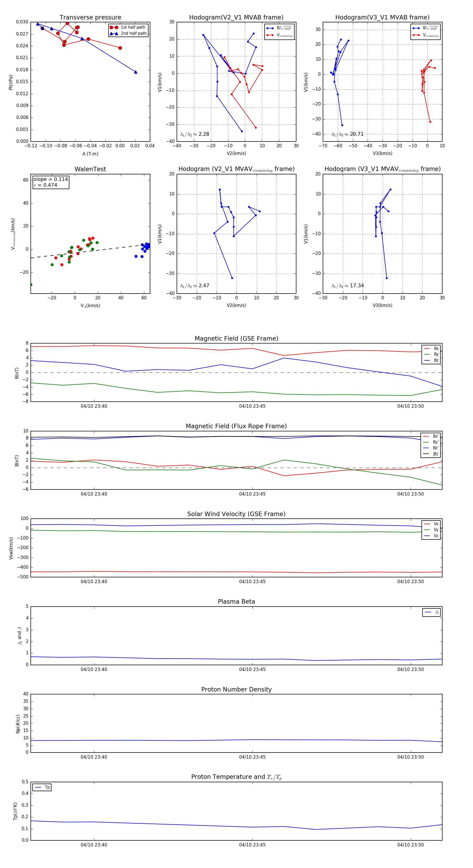Image resolution: width=473 pixels, height=868 pixels.
Task: Click the 'B/√μ0ρ' legend entry in V3_V1 MVAB hodogram
Action: click(425, 28)
